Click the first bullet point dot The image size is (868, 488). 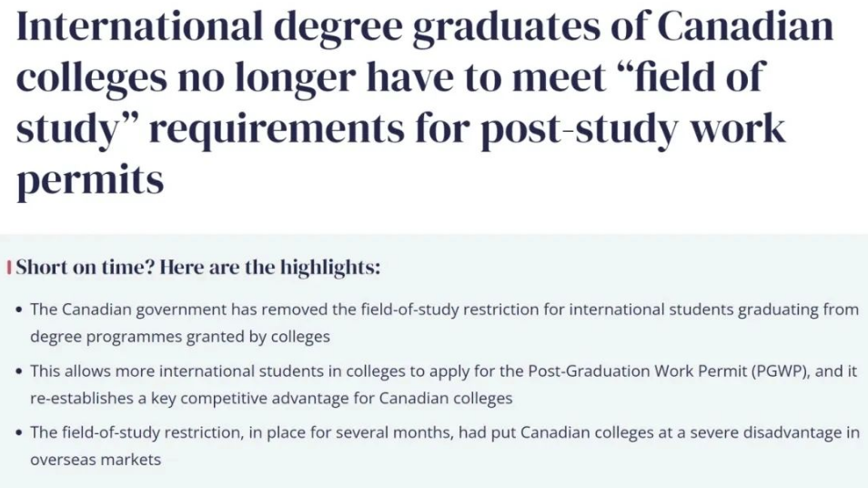tap(19, 310)
